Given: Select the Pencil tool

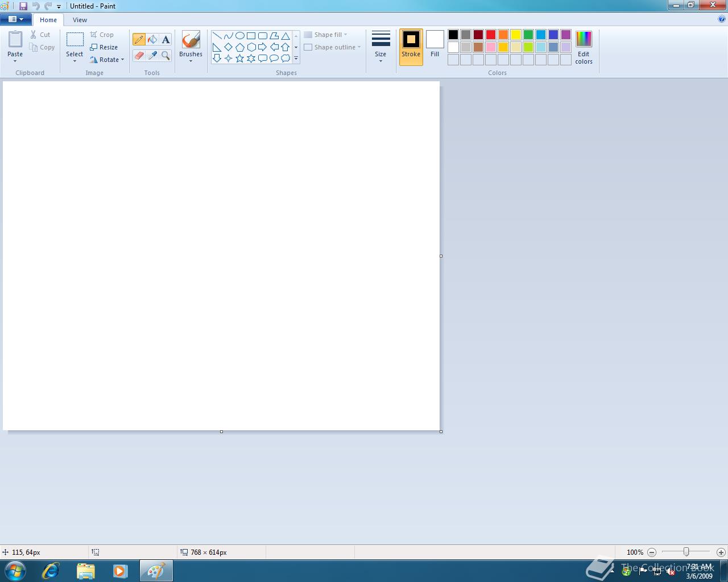Looking at the screenshot, I should click(139, 39).
